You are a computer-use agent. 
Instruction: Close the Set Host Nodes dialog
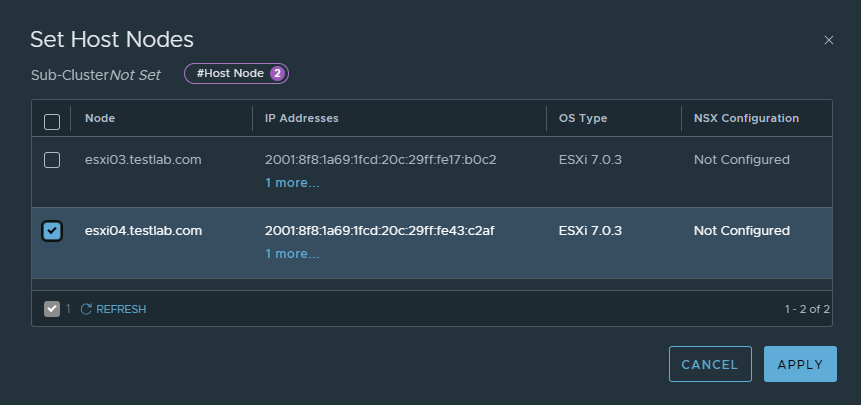click(828, 40)
